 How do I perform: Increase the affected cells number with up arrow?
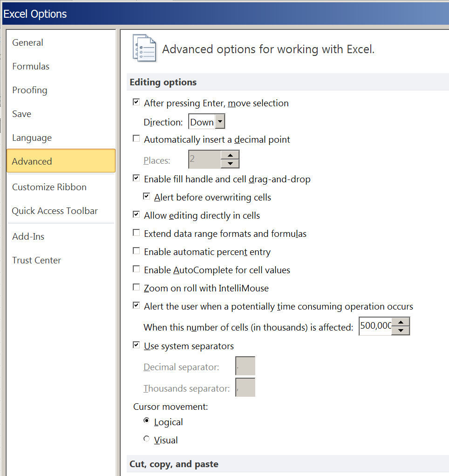pyautogui.click(x=401, y=322)
